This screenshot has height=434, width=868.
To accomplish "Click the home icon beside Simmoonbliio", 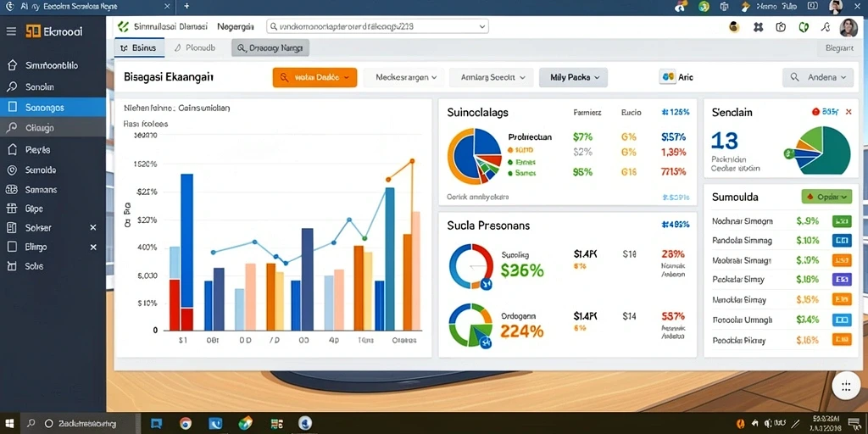I will 12,65.
